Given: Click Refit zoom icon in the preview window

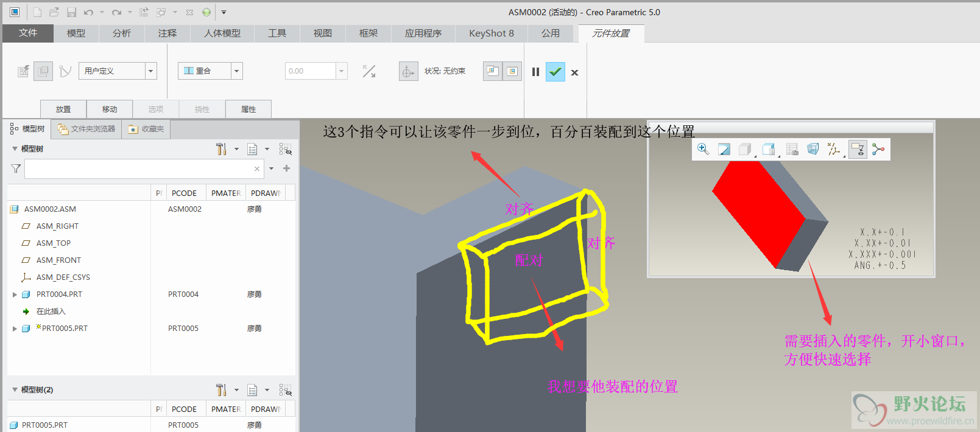Looking at the screenshot, I should [x=703, y=149].
